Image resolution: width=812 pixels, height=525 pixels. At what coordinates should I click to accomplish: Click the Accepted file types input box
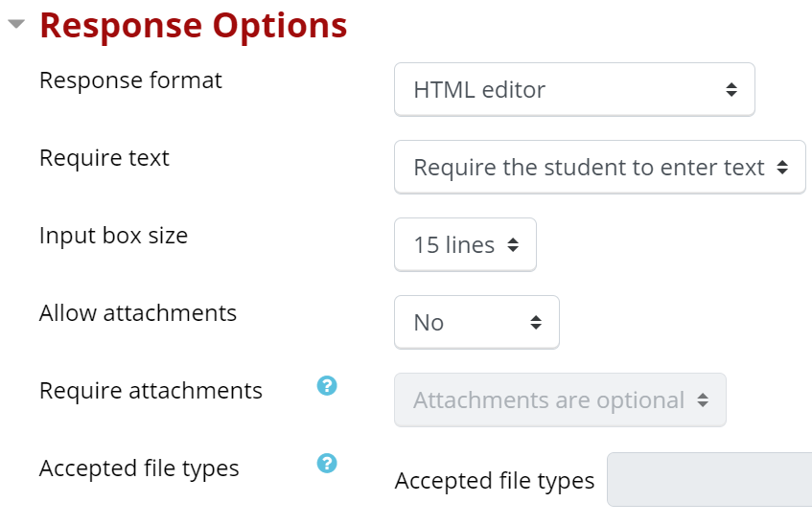tap(709, 479)
